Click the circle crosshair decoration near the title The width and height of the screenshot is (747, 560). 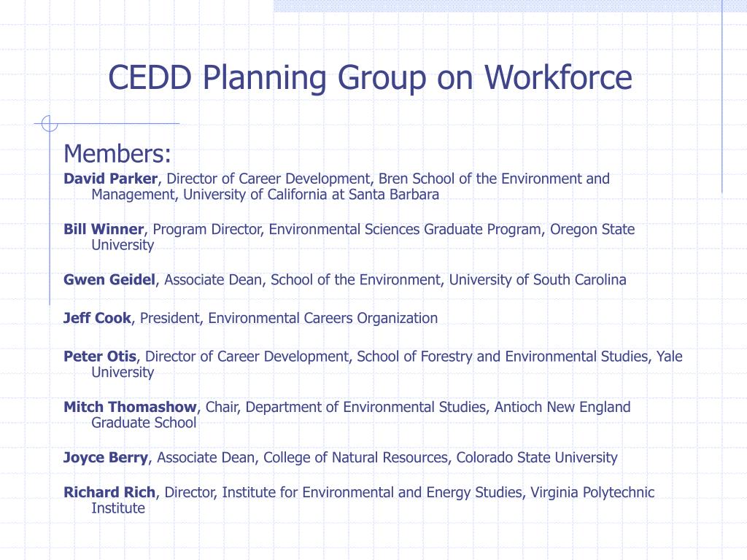[x=50, y=123]
